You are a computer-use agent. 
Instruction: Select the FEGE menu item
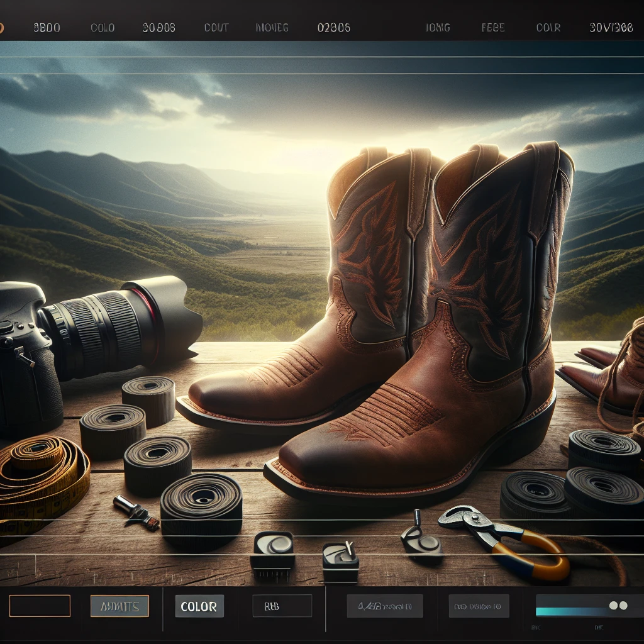[493, 28]
